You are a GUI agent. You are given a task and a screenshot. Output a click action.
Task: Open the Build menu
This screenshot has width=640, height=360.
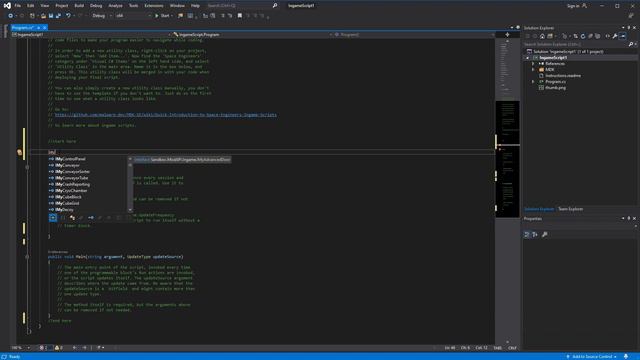(x=79, y=6)
